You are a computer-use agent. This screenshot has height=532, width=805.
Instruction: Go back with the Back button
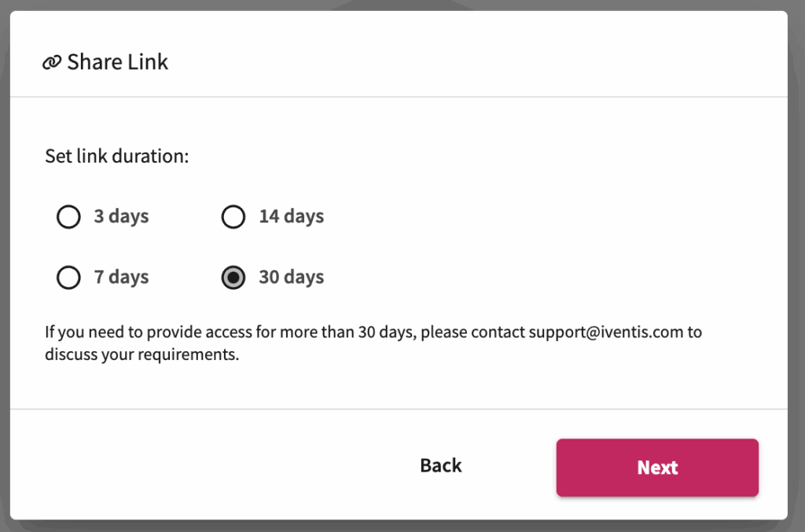coord(440,466)
